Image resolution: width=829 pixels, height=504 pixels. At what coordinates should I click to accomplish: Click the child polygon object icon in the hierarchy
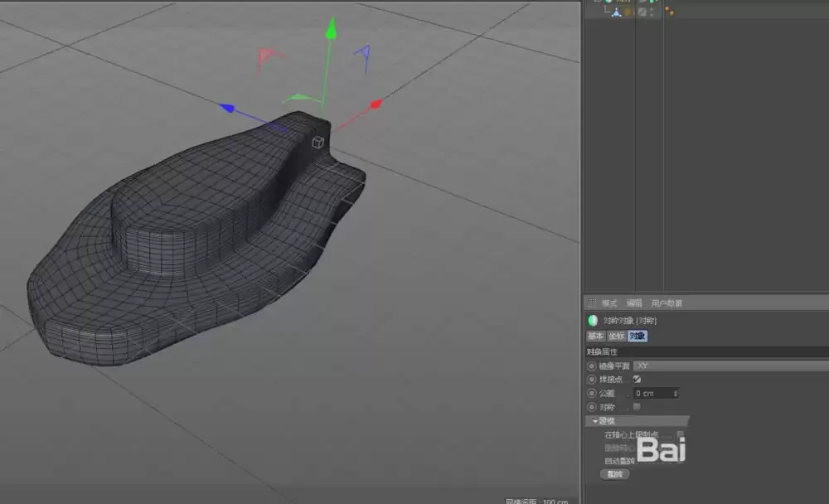pos(617,12)
